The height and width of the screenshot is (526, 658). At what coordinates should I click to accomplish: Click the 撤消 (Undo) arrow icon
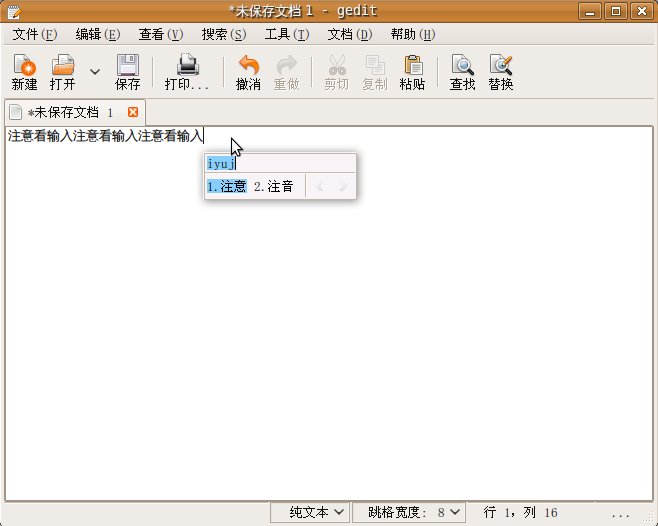pyautogui.click(x=248, y=66)
